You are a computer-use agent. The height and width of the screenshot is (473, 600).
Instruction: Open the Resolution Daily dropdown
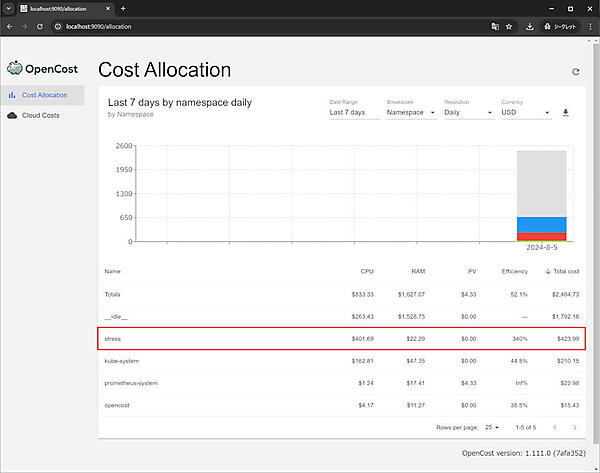(x=468, y=113)
